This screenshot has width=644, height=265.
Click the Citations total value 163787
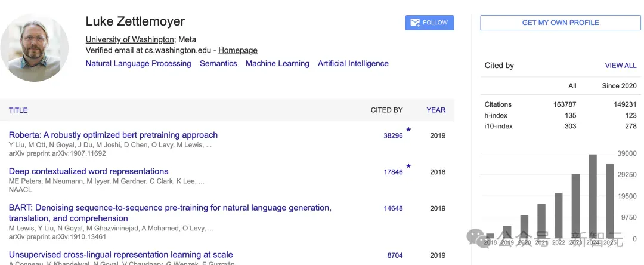(565, 105)
